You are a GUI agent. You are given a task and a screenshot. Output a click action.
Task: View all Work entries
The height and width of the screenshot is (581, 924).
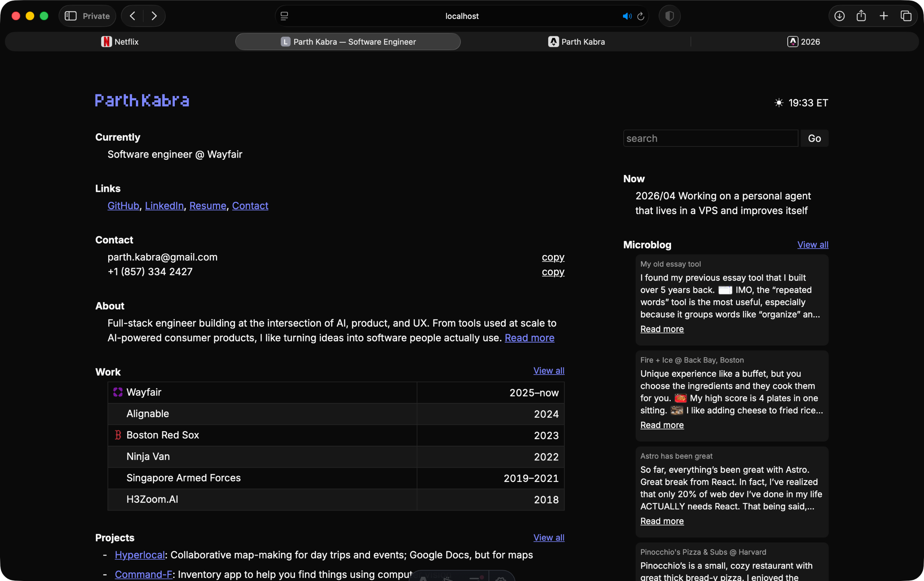[x=549, y=370]
